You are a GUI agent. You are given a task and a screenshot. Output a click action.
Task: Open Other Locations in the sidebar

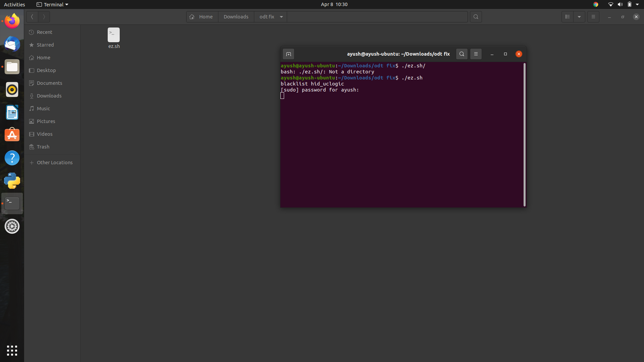pos(54,163)
